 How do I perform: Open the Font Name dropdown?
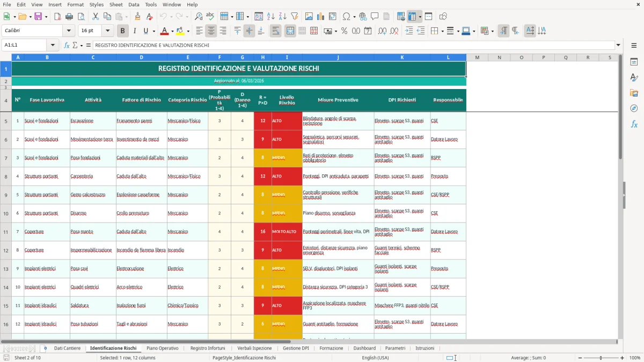[69, 31]
